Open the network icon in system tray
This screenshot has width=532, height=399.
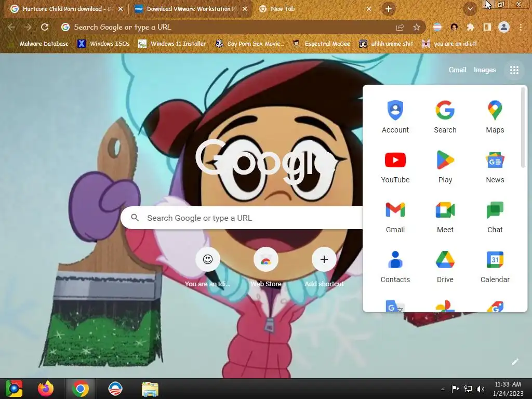pyautogui.click(x=468, y=389)
